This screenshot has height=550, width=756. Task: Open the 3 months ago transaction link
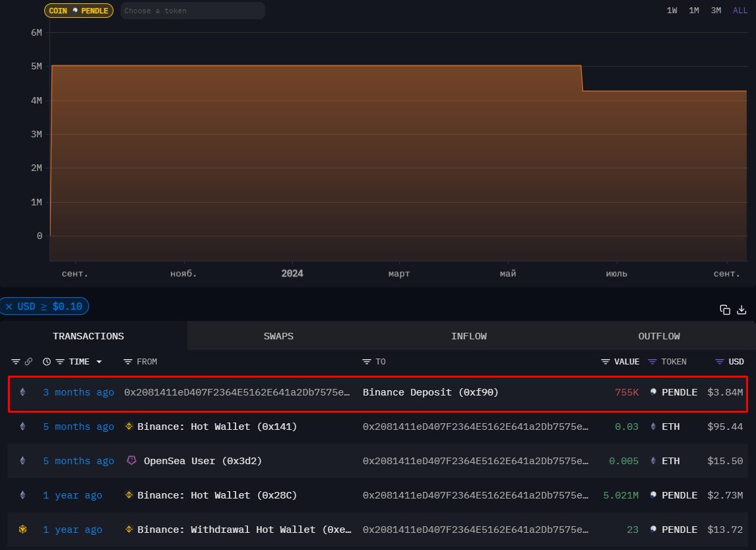tap(79, 392)
